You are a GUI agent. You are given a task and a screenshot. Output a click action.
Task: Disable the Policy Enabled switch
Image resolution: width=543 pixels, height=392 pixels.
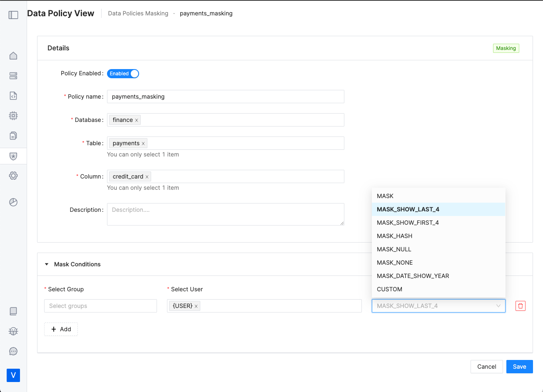coord(123,74)
